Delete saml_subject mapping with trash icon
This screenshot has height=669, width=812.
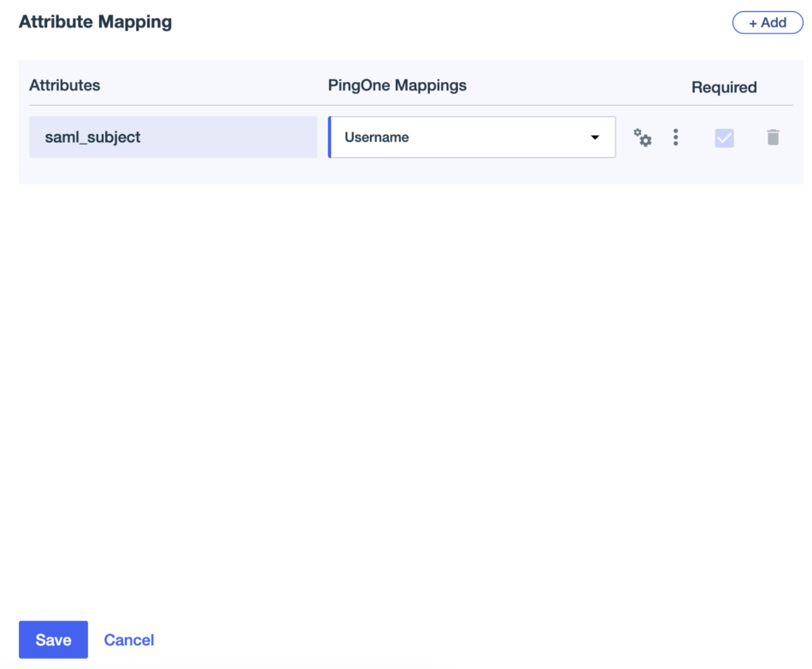773,138
